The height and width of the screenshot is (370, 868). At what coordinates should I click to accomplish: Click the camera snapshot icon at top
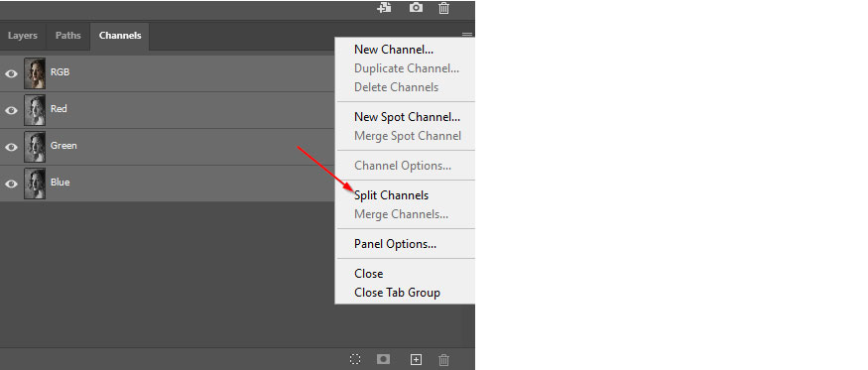[x=416, y=8]
